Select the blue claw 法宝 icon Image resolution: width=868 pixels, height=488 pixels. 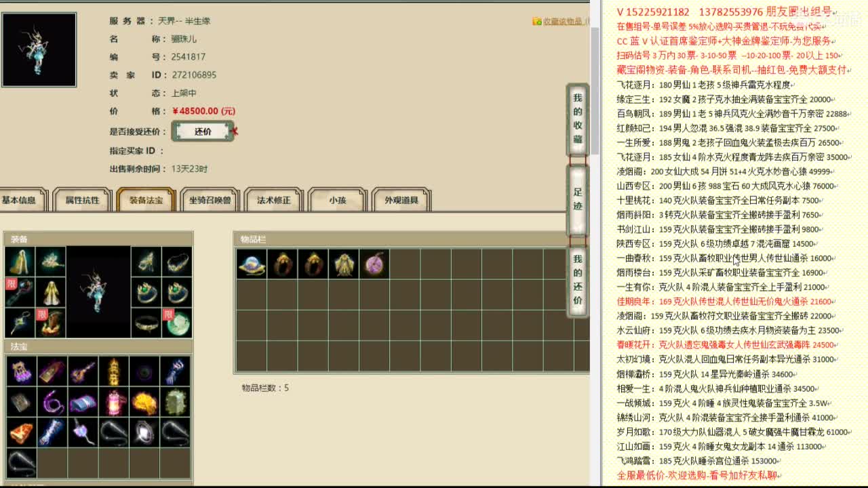(175, 371)
